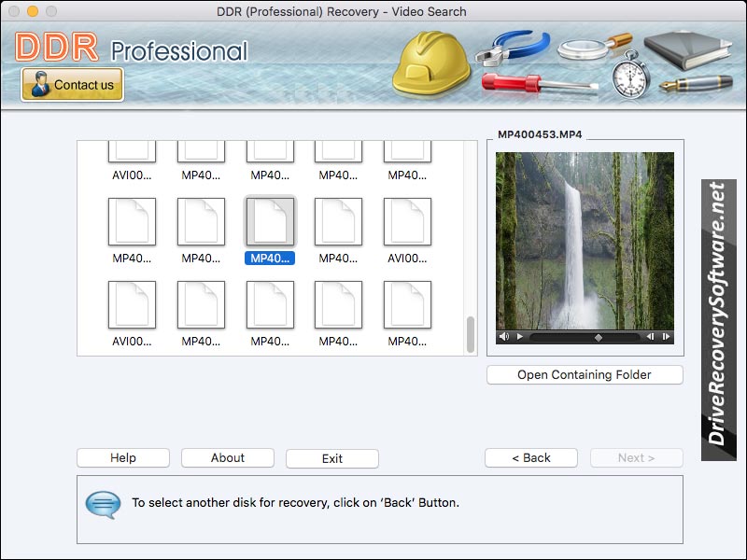Open the Help dialog
The height and width of the screenshot is (560, 747).
[x=123, y=458]
